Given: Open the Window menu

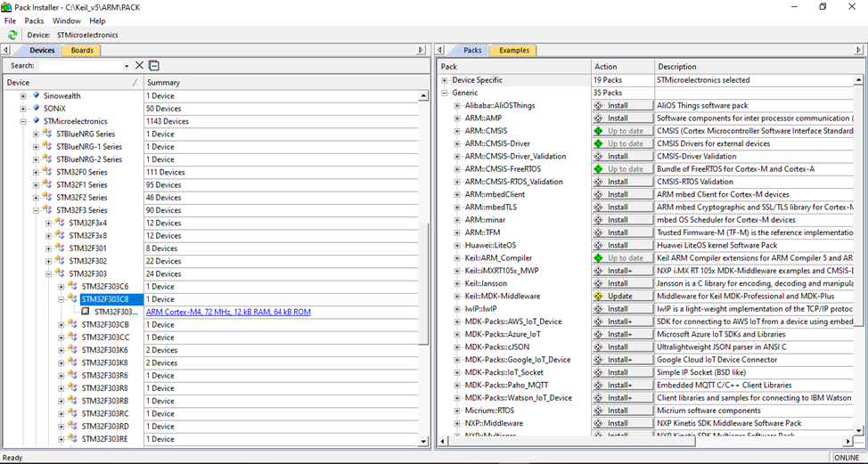Looking at the screenshot, I should pyautogui.click(x=67, y=21).
